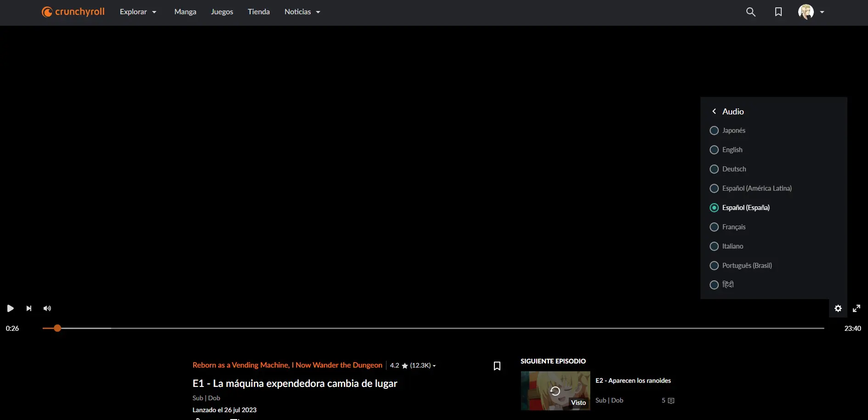
Task: Open E2 - Aparecen los ranoides
Action: point(633,380)
